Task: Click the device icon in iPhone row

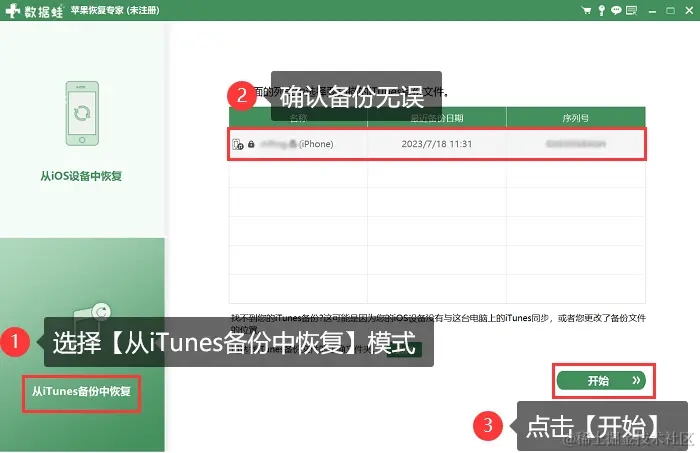Action: coord(238,144)
